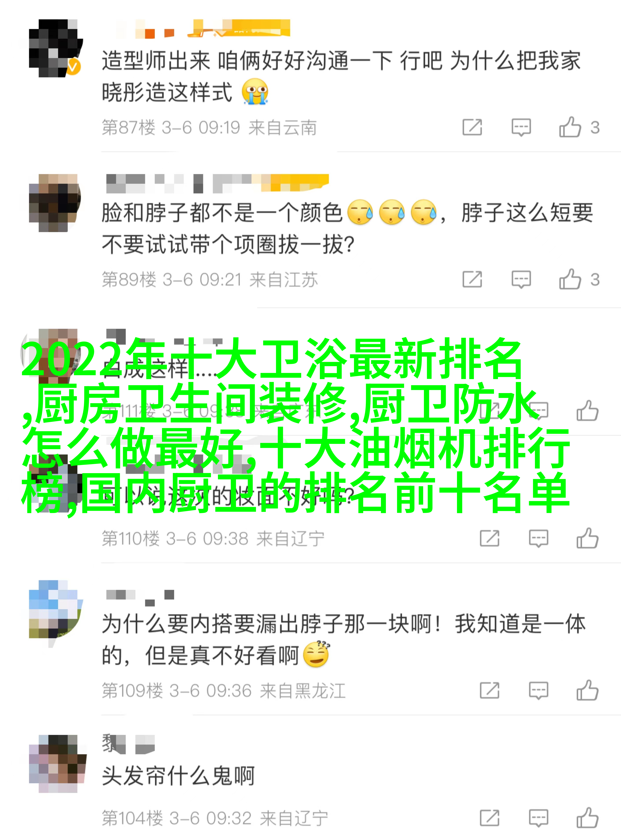Forward the floor 89 comment
The height and width of the screenshot is (840, 621).
pyautogui.click(x=472, y=279)
